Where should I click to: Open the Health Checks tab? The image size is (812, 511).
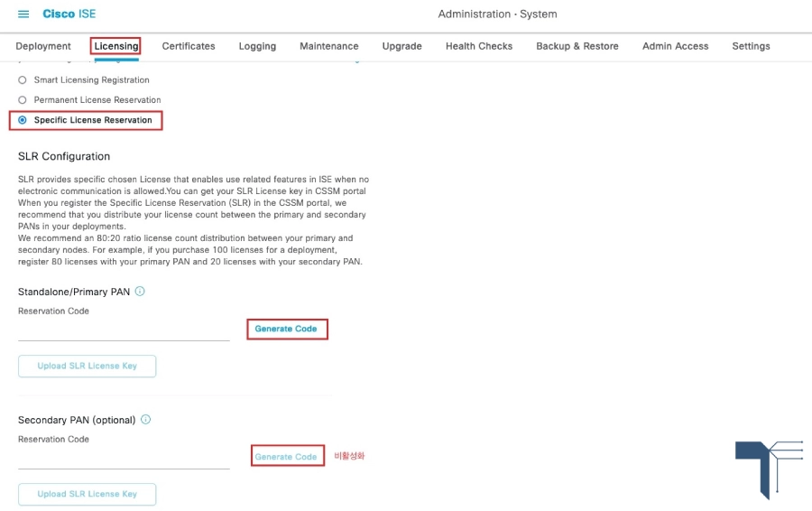coord(479,46)
